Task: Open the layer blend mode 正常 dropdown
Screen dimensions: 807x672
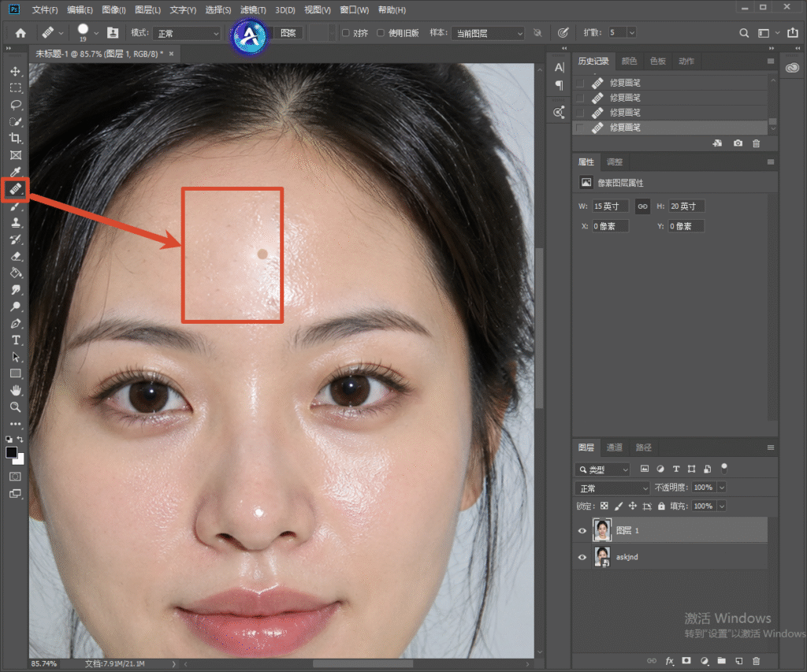Action: (x=612, y=488)
